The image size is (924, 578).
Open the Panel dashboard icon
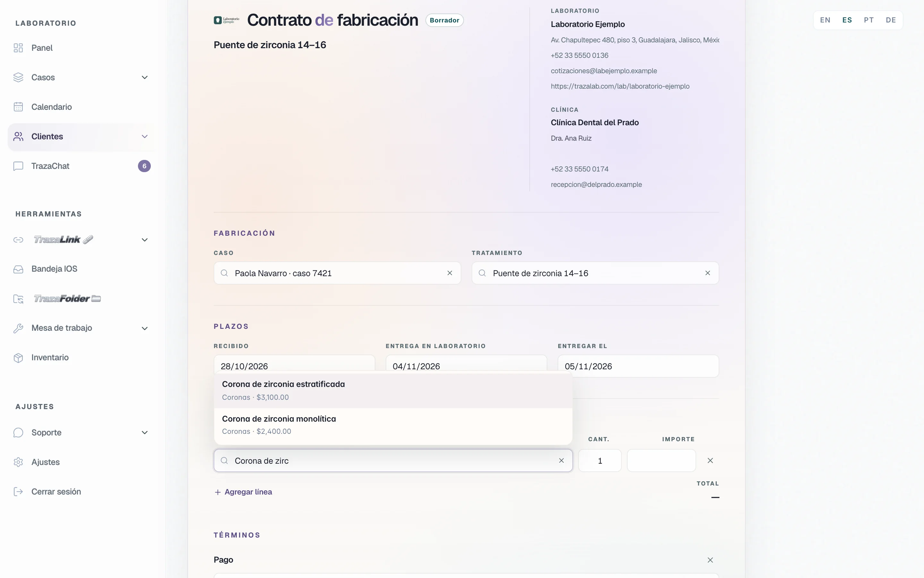[18, 48]
